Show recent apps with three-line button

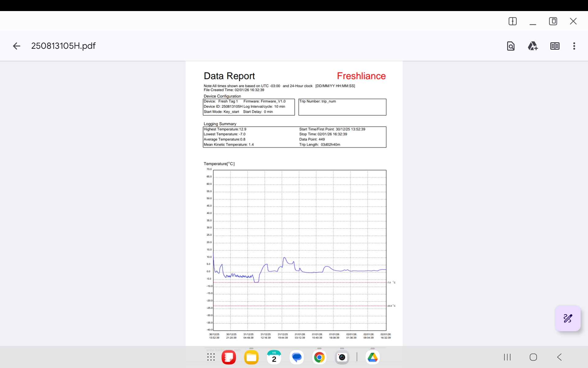507,357
